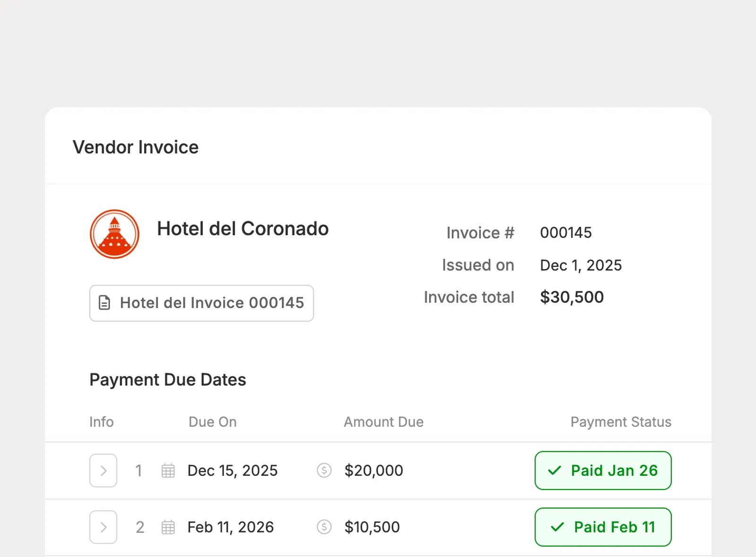This screenshot has width=756, height=557.
Task: Click the Issued on label
Action: [478, 265]
